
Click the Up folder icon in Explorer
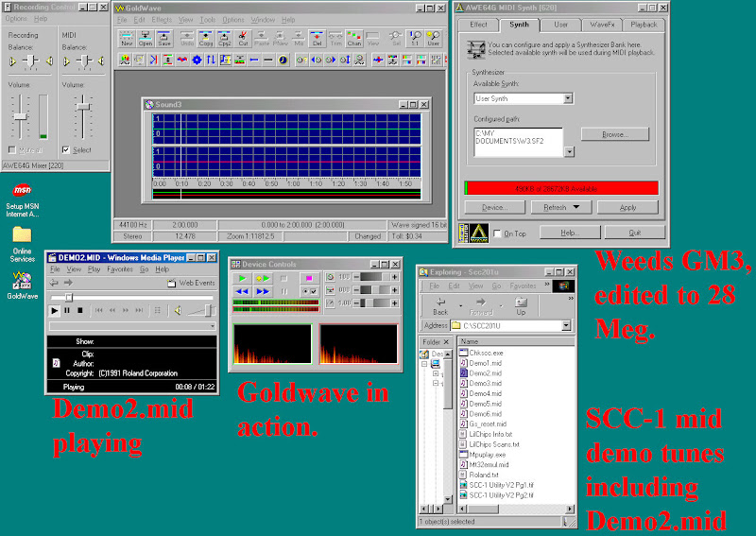pos(521,306)
